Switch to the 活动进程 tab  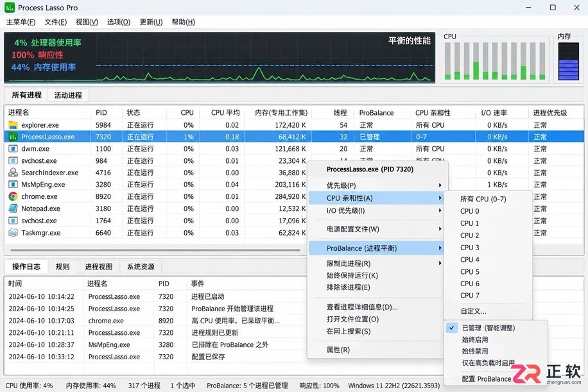click(68, 95)
